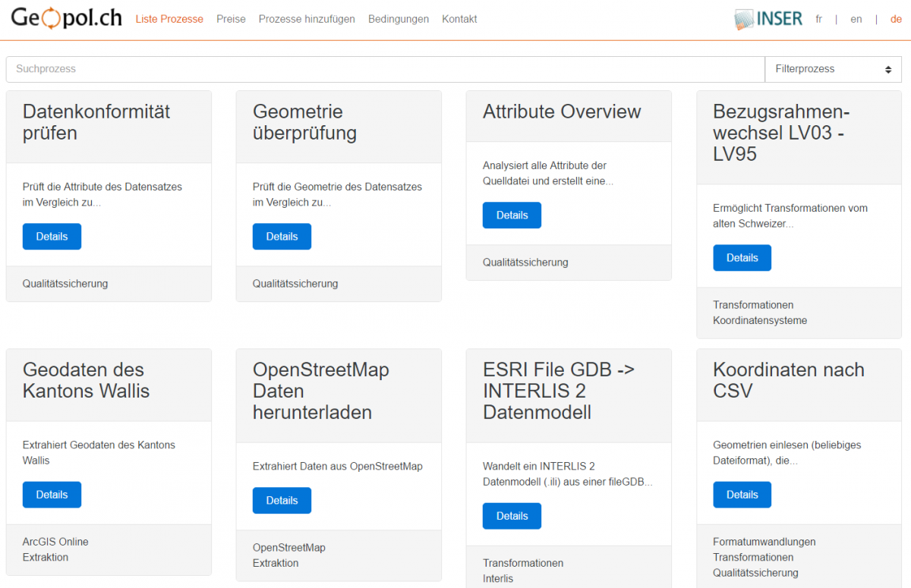
Task: Open Details for Koordinaten nach CSV
Action: click(742, 494)
